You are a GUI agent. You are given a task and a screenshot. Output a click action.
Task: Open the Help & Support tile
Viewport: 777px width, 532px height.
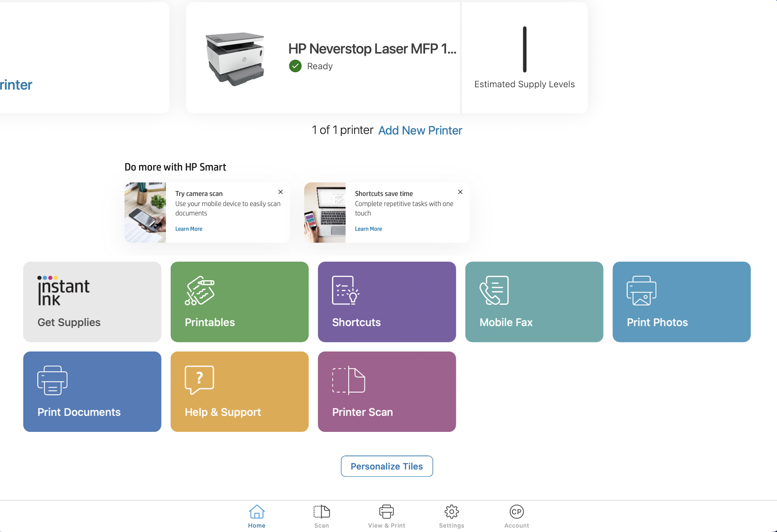pos(239,392)
